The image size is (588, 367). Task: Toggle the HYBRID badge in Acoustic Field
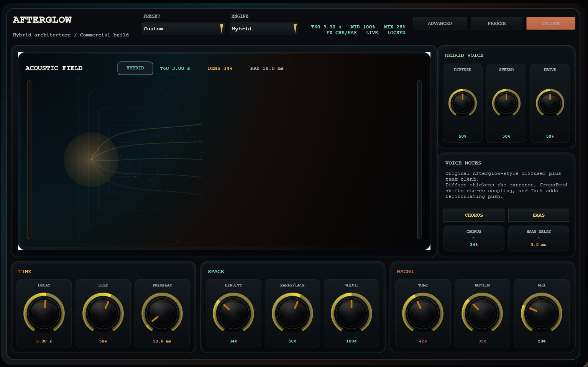pos(135,68)
